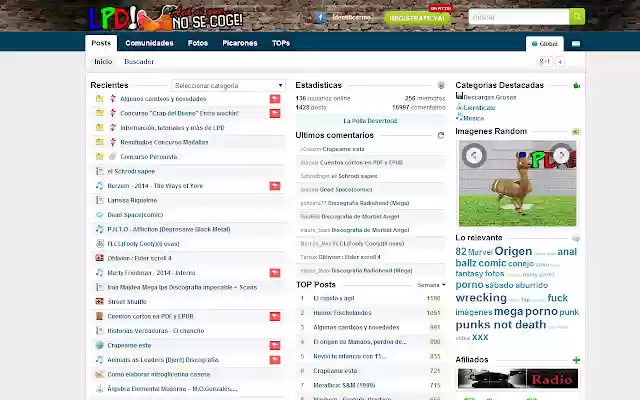The height and width of the screenshot is (400, 640).
Task: Open the Semana period dropdown in TOP Posts
Action: [x=431, y=285]
